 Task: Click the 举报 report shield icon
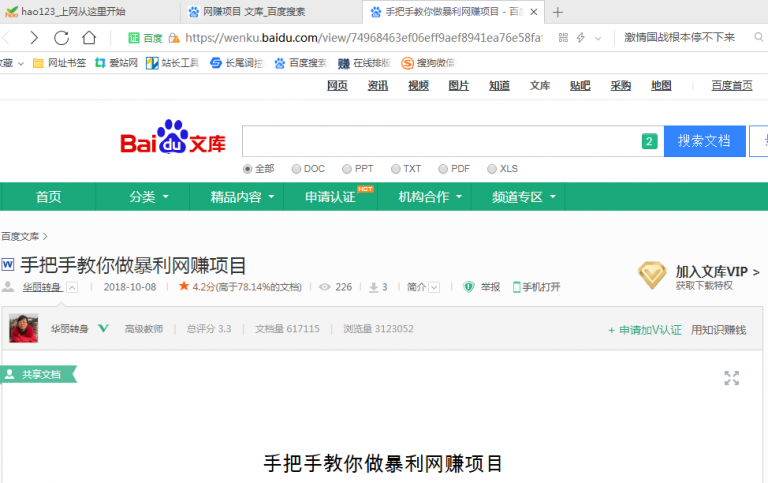(x=468, y=287)
